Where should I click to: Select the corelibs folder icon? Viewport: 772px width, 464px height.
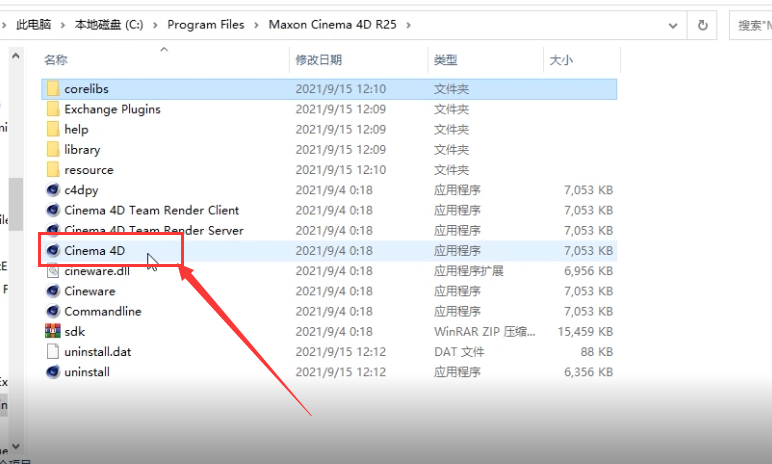tap(53, 89)
